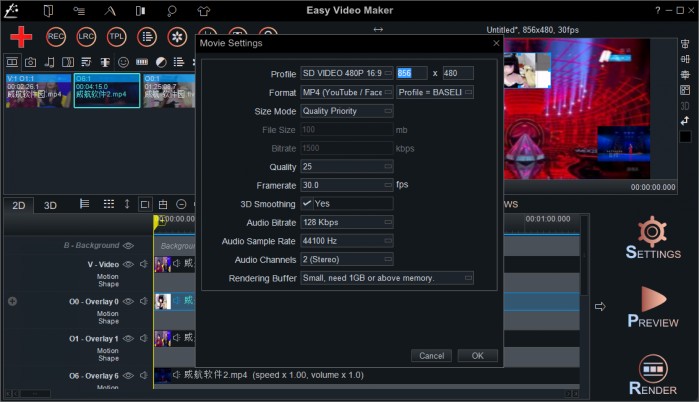This screenshot has height=402, width=699.
Task: Click the plus circle beside Overlay 0
Action: click(x=12, y=301)
